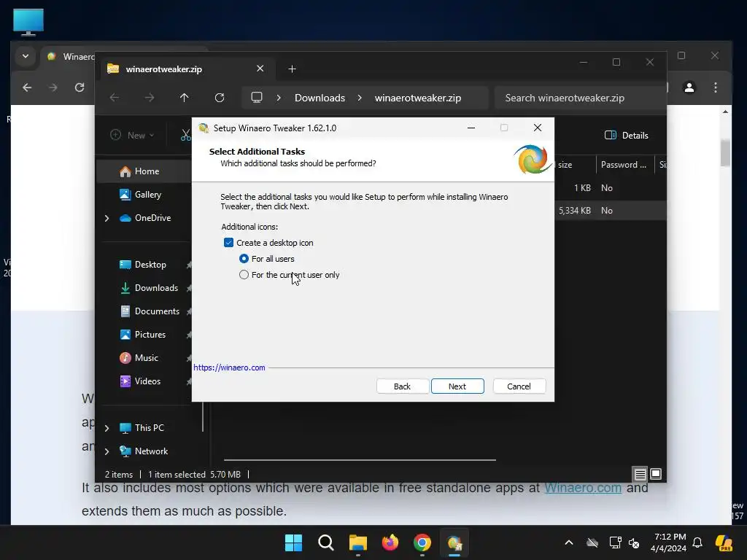Open the Music folder in sidebar

[146, 357]
